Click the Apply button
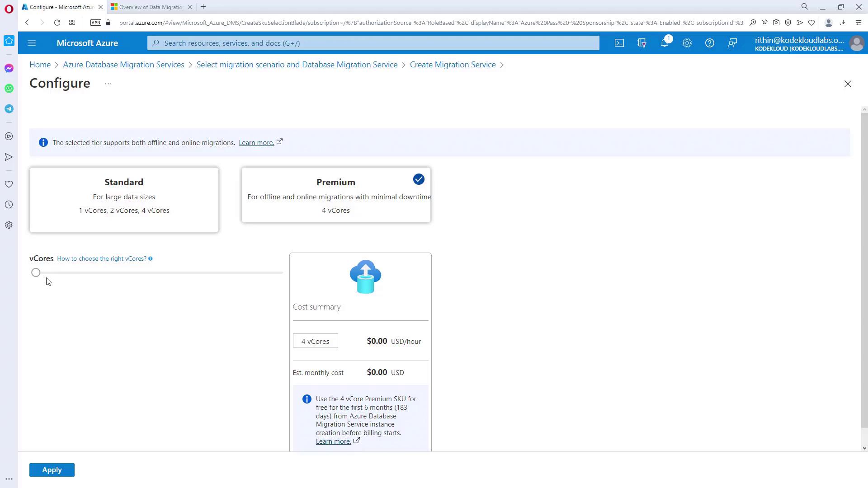Image resolution: width=868 pixels, height=488 pixels. tap(52, 470)
